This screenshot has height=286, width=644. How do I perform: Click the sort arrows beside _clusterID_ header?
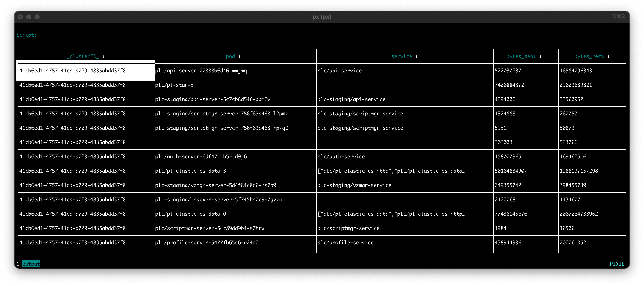(104, 57)
